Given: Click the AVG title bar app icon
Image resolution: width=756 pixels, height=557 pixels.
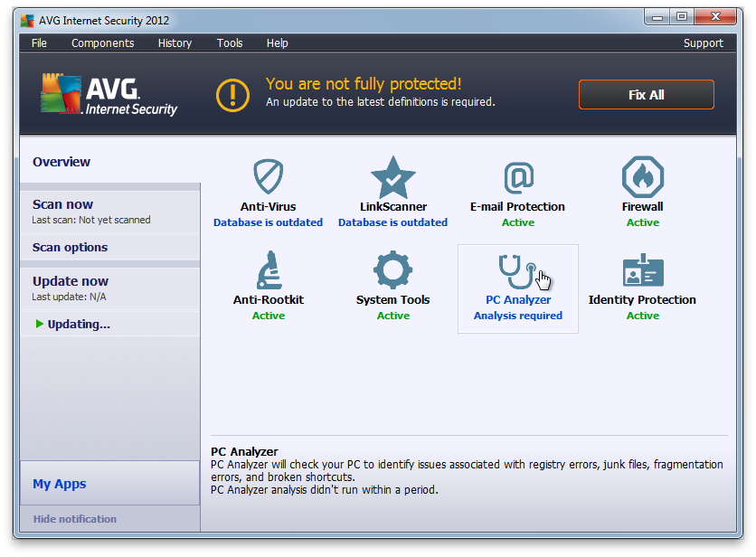Looking at the screenshot, I should tap(27, 21).
